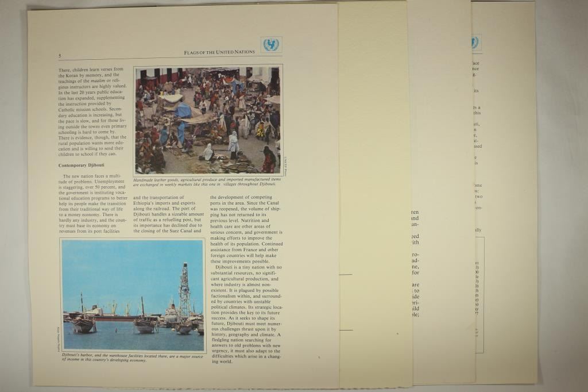588x392 pixels.
Task: Click the tall derrick tower in harbor photo
Action: [184, 290]
